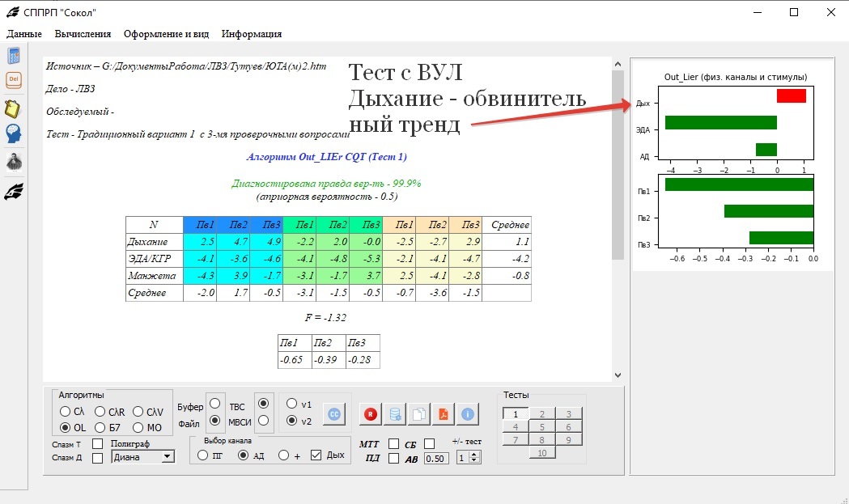Enable the МТТ checkbox

coord(394,444)
